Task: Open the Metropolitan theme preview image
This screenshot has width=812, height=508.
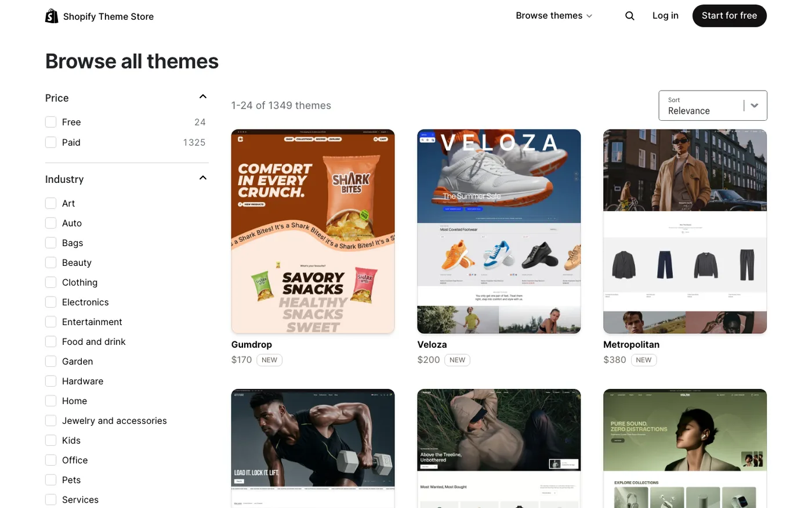Action: pos(685,231)
